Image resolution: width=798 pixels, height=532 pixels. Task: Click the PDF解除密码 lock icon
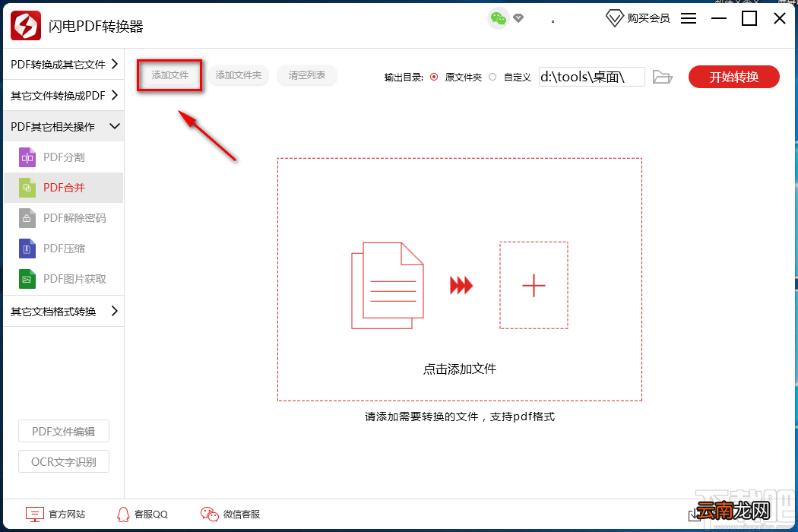(27, 218)
